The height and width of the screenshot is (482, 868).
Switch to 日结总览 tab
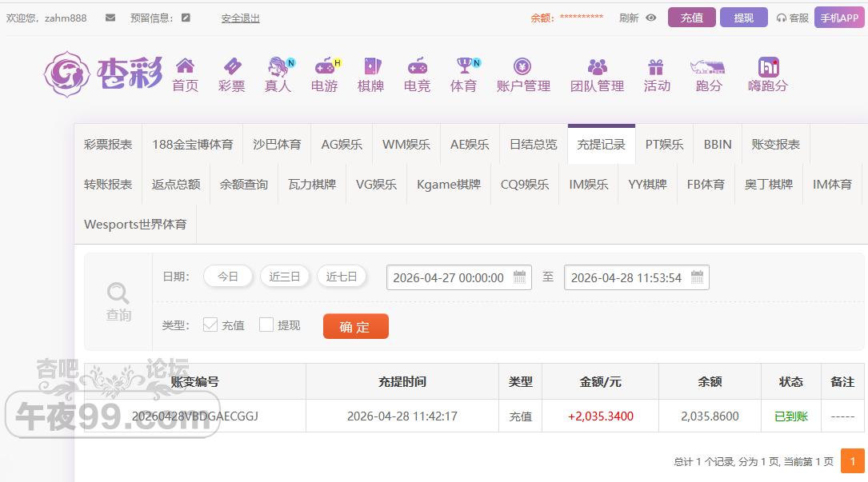click(x=533, y=145)
